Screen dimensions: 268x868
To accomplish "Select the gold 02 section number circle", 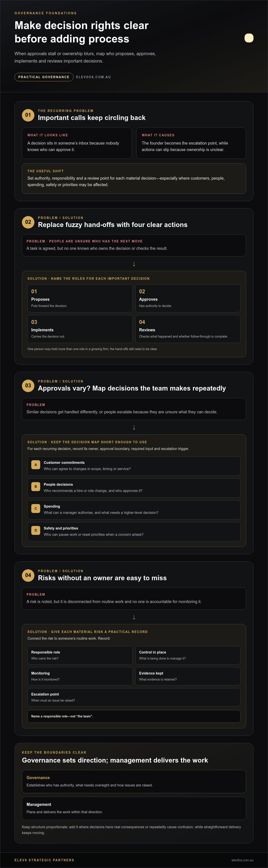I will pos(28,222).
